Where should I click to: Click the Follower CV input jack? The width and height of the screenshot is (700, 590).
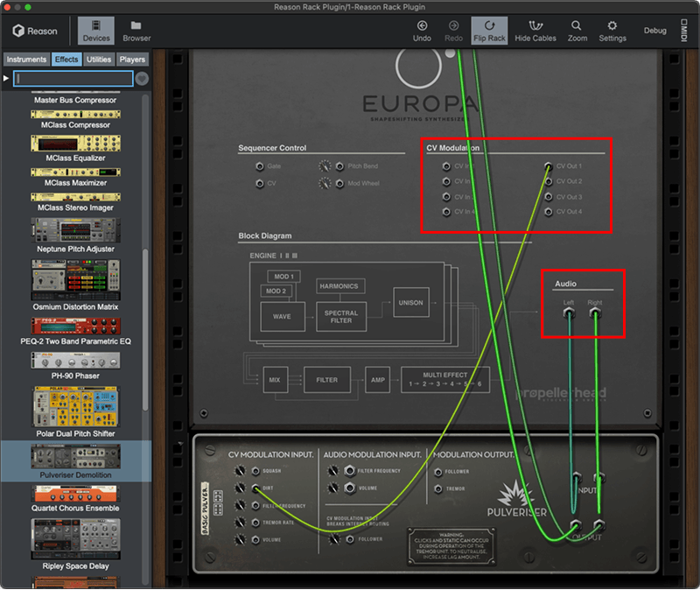click(350, 539)
